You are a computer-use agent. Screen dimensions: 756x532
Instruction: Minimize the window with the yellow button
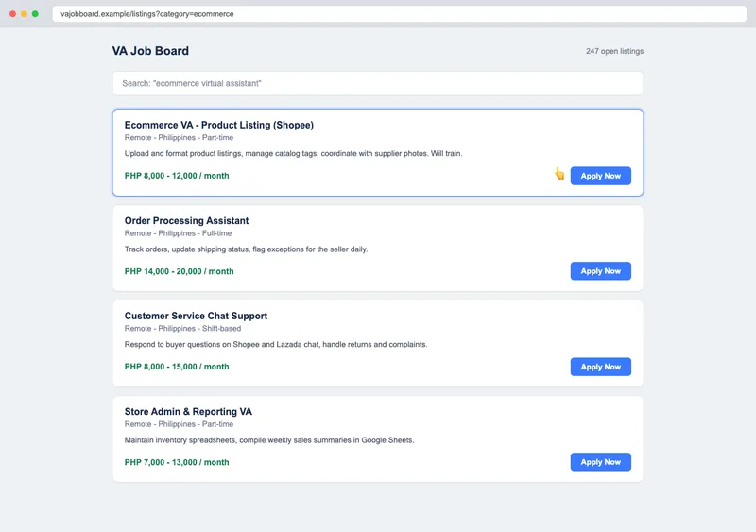(24, 14)
